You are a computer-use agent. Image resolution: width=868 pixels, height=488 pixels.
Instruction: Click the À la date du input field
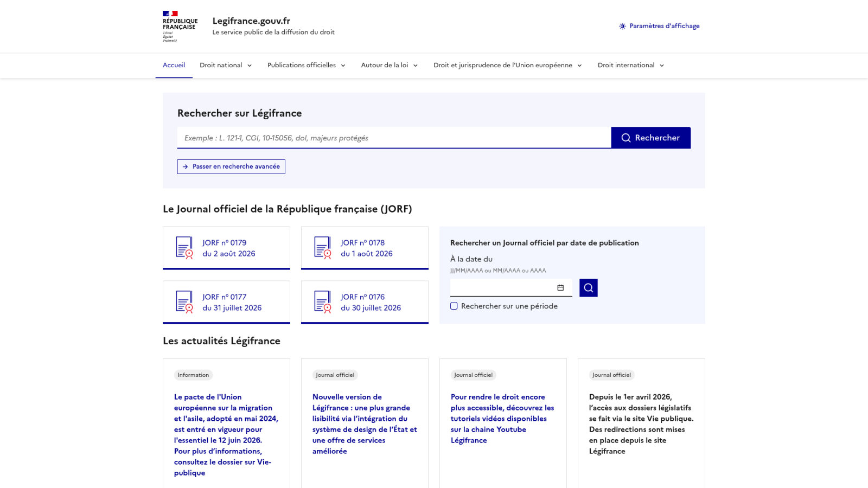point(511,288)
